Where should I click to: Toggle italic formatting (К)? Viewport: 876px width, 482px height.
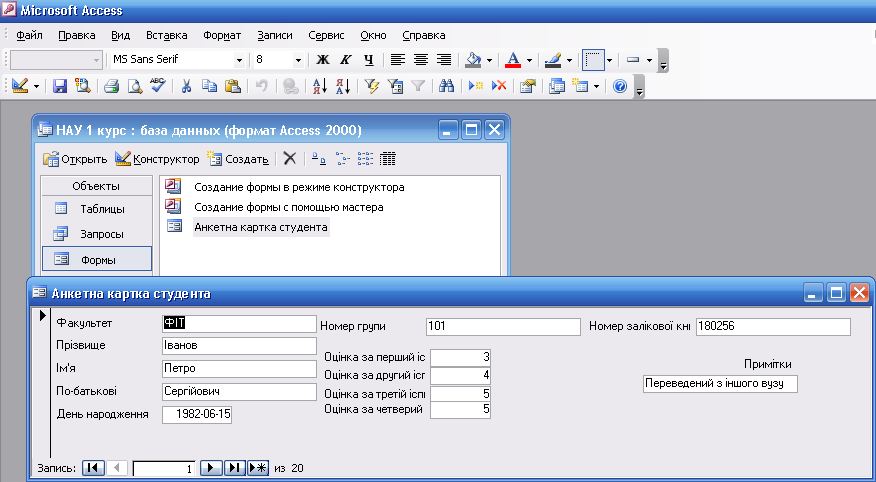pyautogui.click(x=346, y=60)
